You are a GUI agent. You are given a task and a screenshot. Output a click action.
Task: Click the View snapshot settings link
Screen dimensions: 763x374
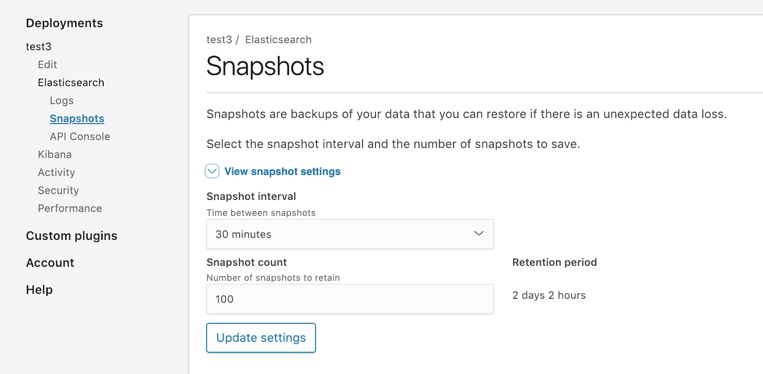[x=282, y=171]
